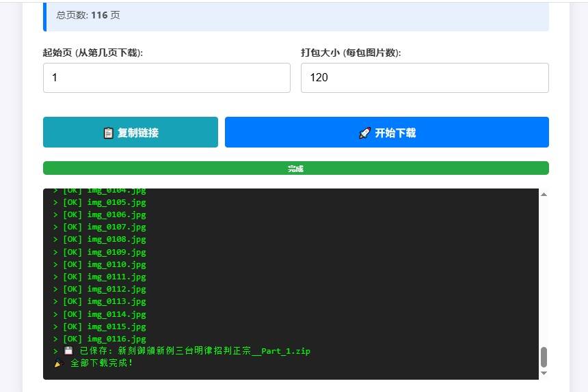
Task: Select log line img_0113.jpg
Action: coord(100,302)
